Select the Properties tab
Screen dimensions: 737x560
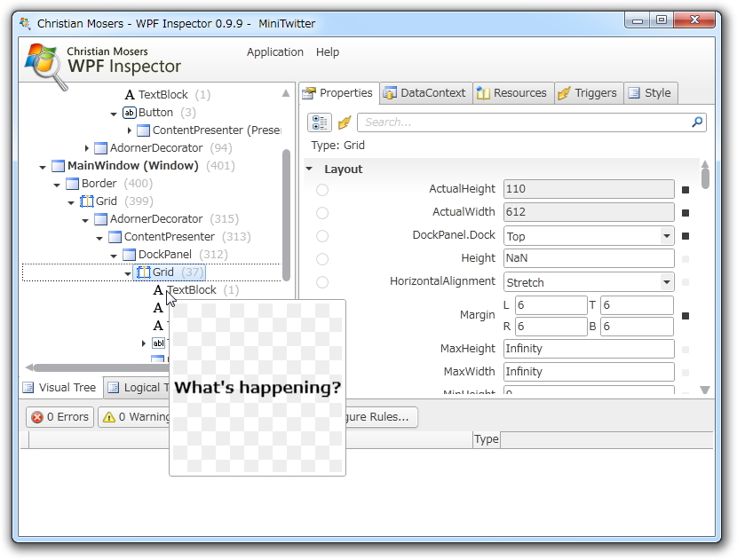339,93
